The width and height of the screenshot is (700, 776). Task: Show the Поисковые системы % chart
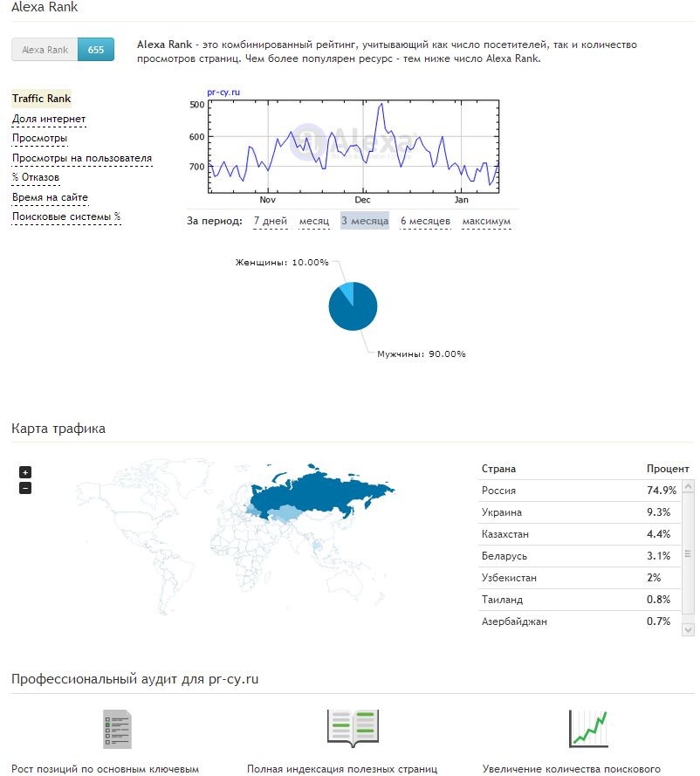pos(66,217)
